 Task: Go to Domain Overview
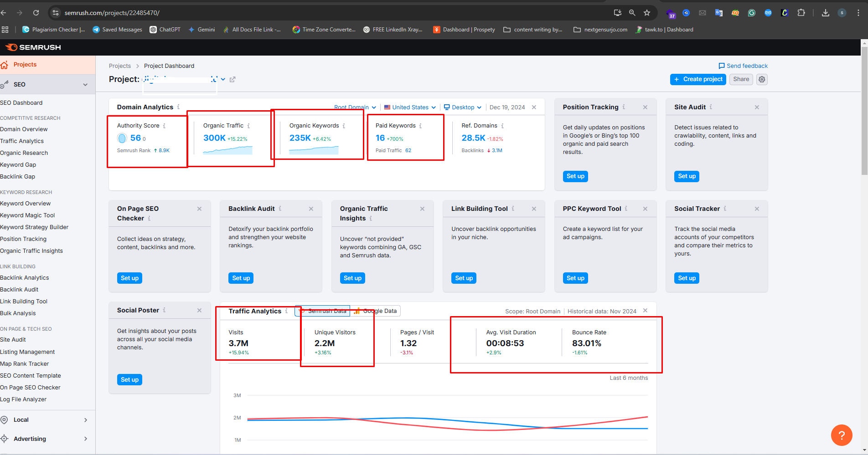(24, 129)
